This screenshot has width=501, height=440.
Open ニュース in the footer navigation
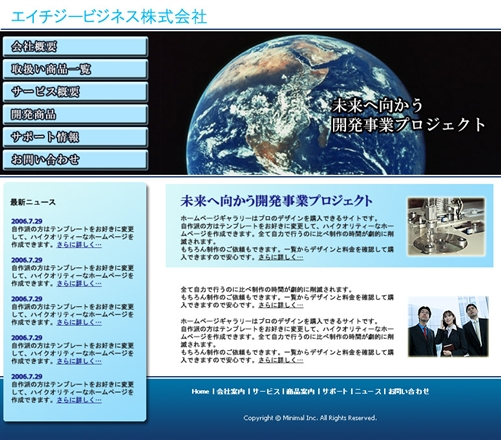coord(368,391)
